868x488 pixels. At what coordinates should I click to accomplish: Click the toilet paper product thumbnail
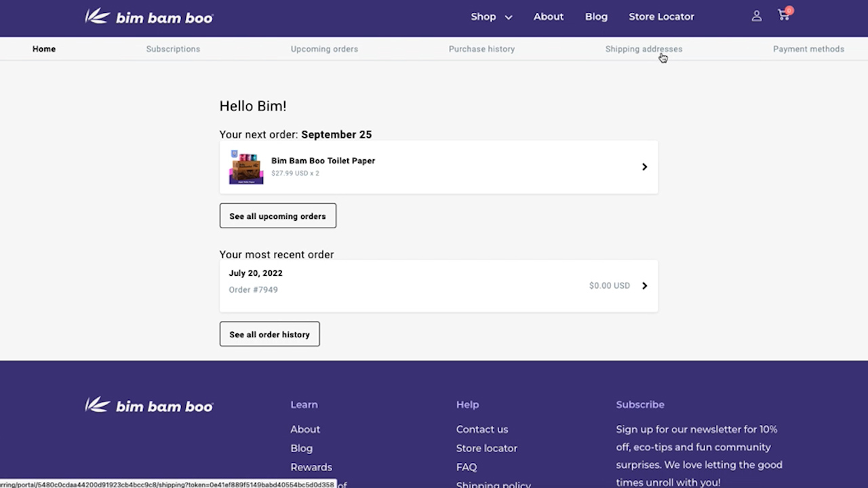point(246,167)
